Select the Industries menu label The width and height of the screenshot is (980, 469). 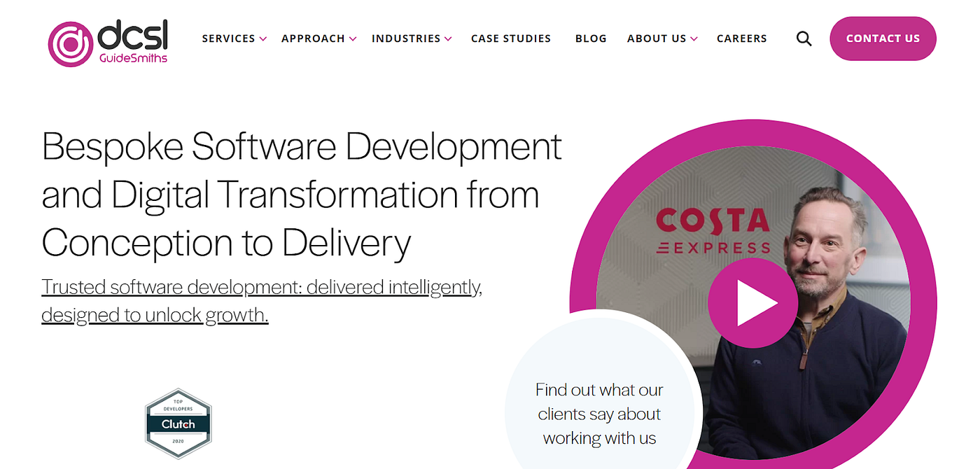tap(406, 38)
